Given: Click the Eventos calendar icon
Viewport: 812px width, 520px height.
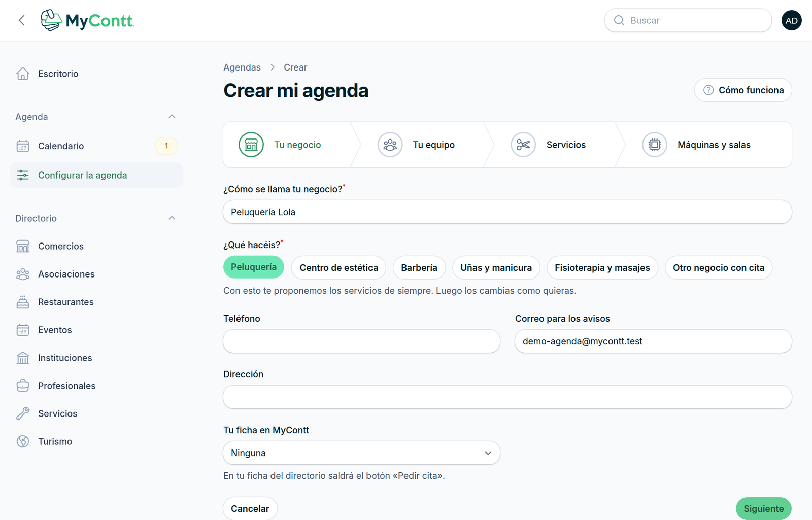Looking at the screenshot, I should click(x=23, y=330).
